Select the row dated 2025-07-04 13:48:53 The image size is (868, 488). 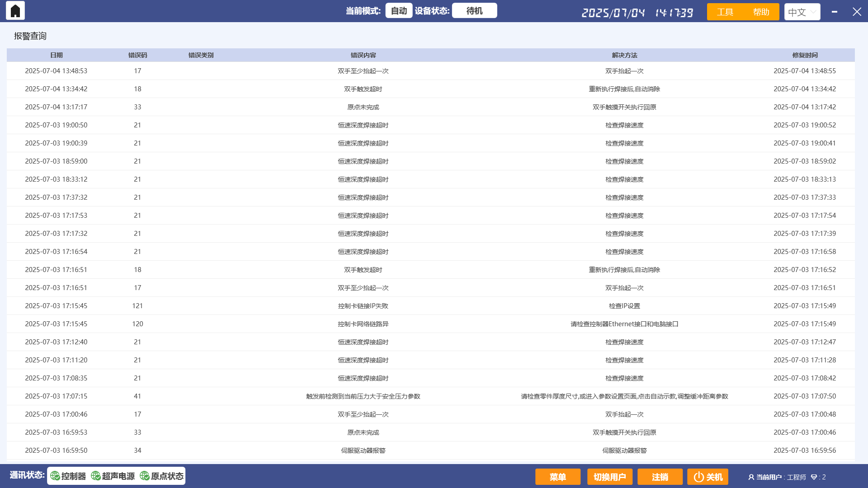[430, 71]
